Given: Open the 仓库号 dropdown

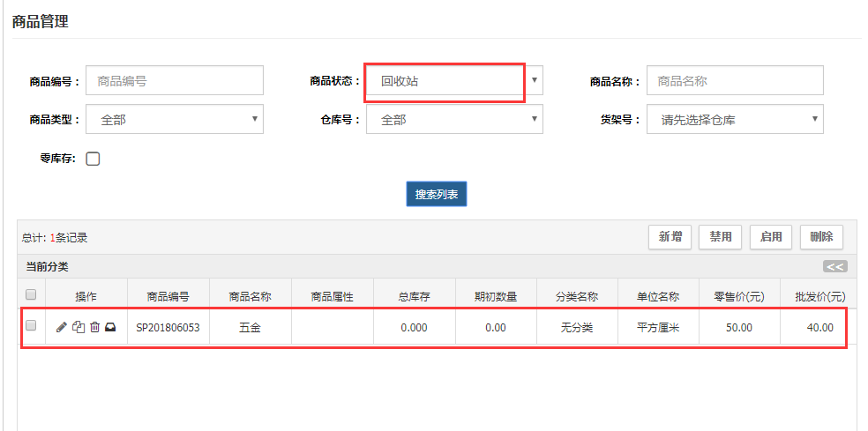Looking at the screenshot, I should click(x=454, y=119).
